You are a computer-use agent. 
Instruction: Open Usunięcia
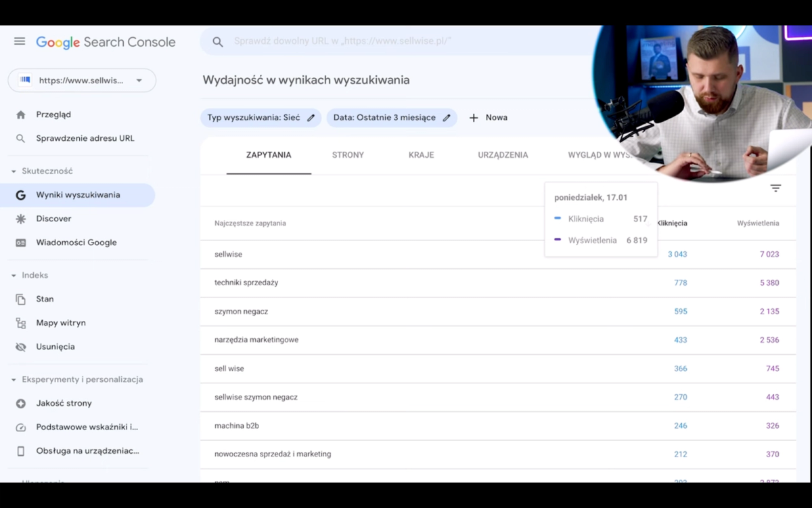tap(55, 347)
